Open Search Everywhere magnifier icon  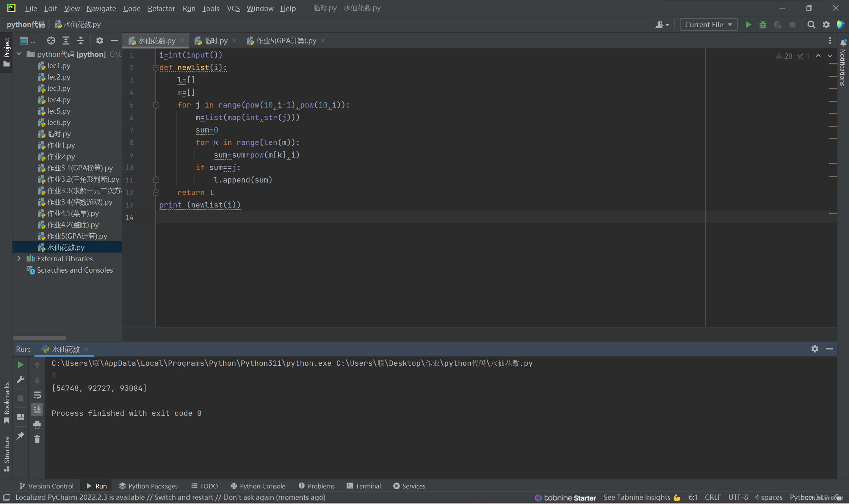coord(811,25)
